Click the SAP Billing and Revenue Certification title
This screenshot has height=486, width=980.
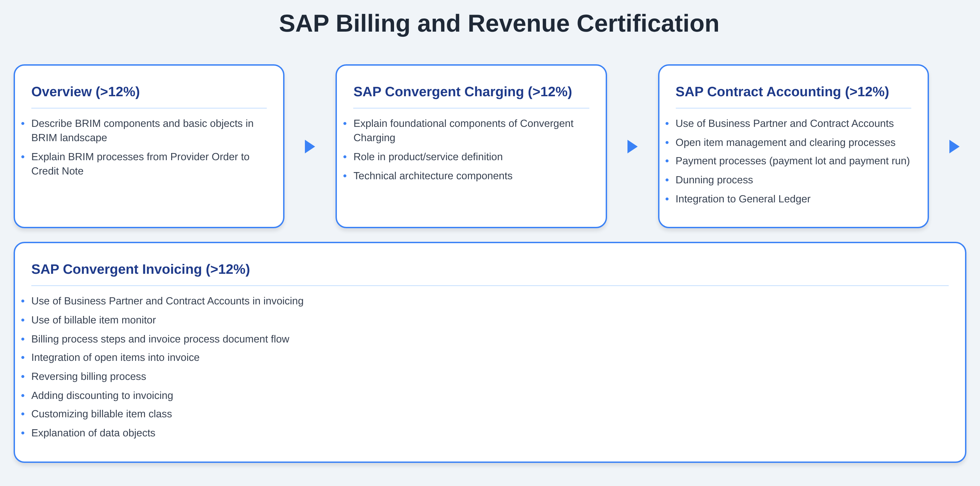pyautogui.click(x=499, y=23)
